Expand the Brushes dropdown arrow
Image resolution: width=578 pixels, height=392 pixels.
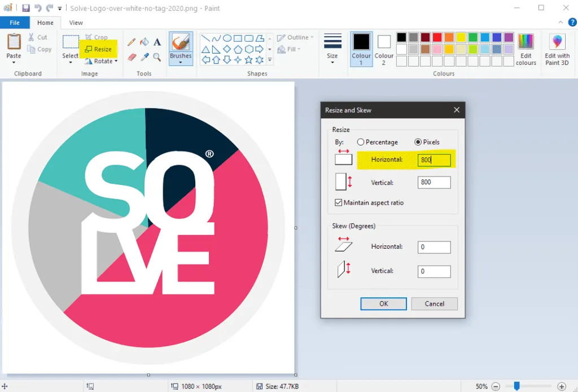click(x=181, y=63)
